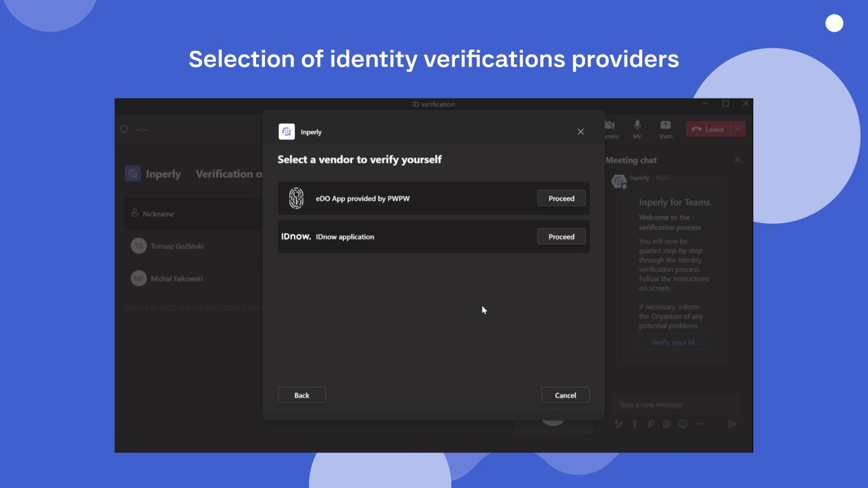Close the Meeting chat panel
The image size is (868, 488).
click(x=738, y=160)
